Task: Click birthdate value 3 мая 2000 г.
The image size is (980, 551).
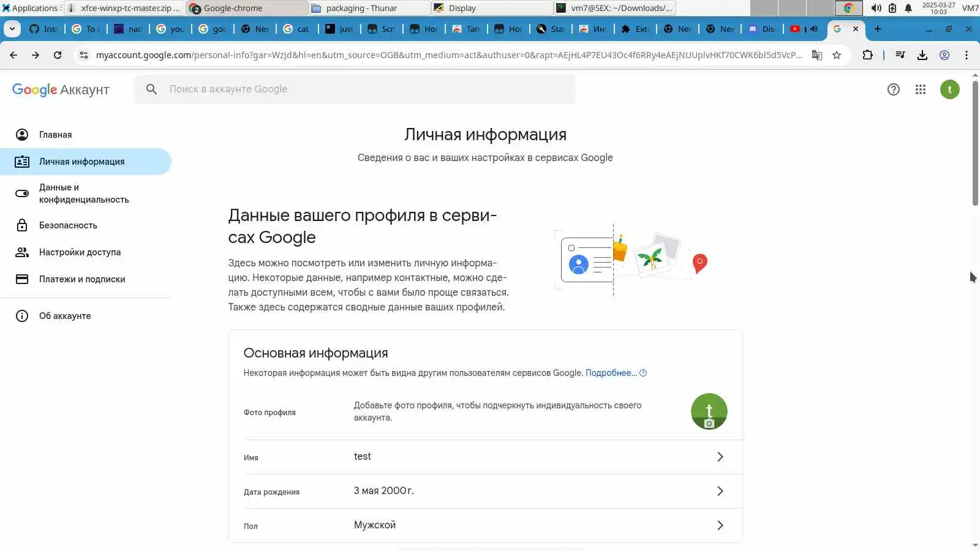Action: coord(384,491)
